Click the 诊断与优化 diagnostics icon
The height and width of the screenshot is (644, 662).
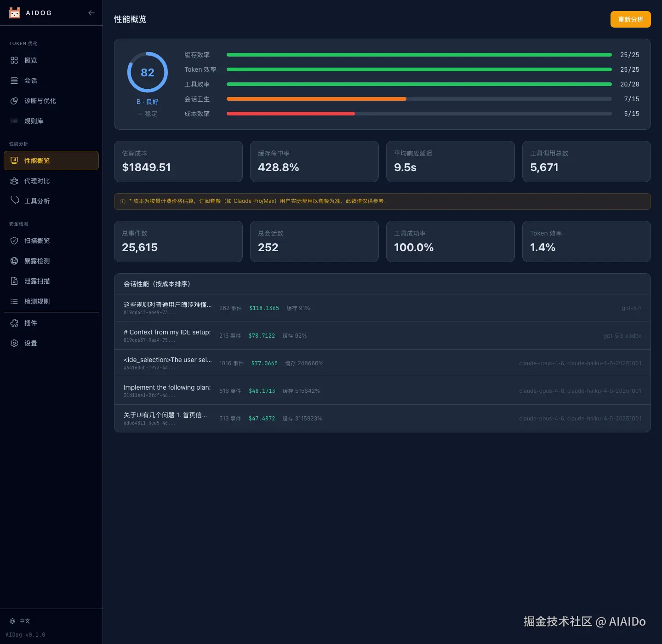point(14,101)
